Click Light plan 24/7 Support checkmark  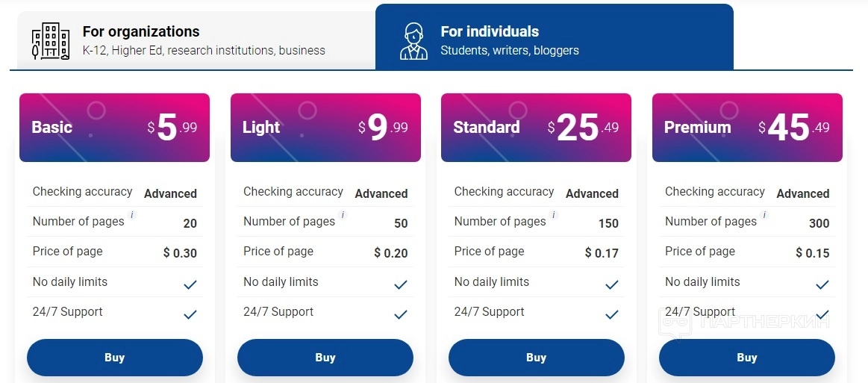[x=401, y=314]
